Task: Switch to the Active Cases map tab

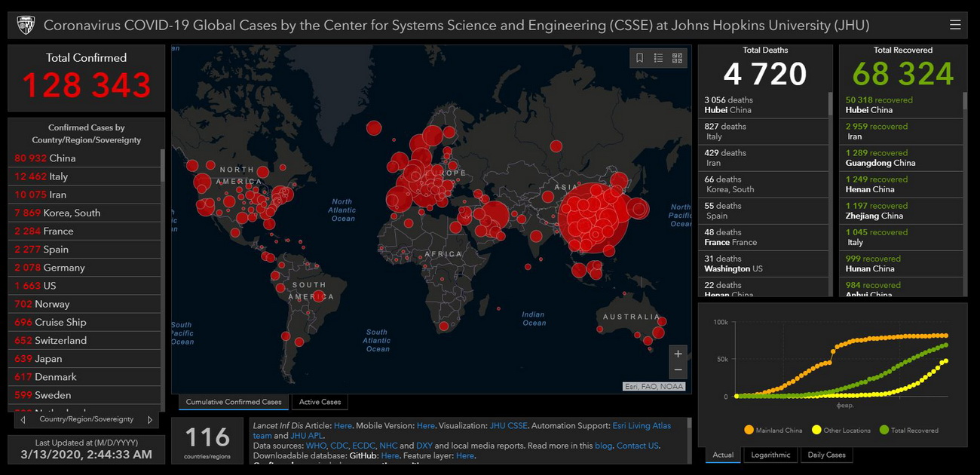Action: pyautogui.click(x=320, y=402)
